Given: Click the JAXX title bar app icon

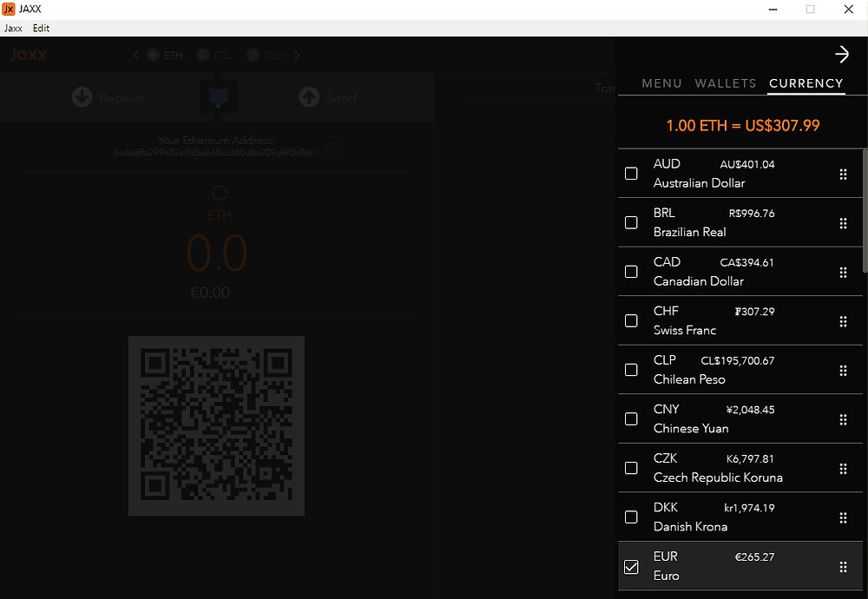Looking at the screenshot, I should (9, 9).
